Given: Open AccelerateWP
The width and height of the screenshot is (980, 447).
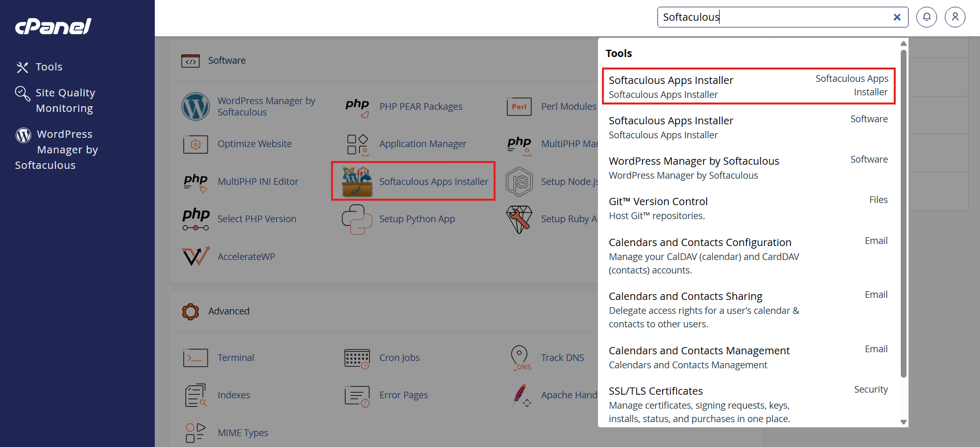Looking at the screenshot, I should tap(246, 256).
